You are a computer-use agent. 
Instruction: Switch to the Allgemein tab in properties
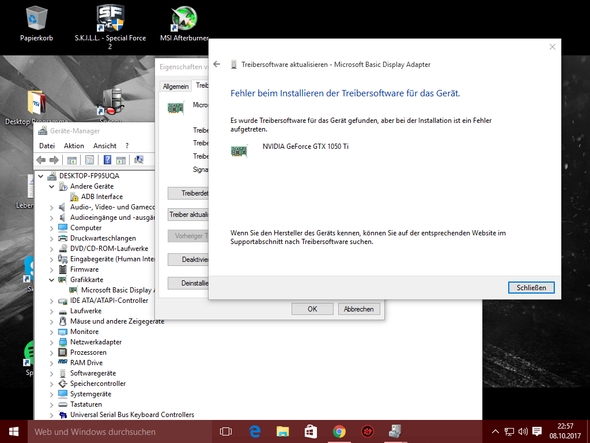click(x=176, y=86)
